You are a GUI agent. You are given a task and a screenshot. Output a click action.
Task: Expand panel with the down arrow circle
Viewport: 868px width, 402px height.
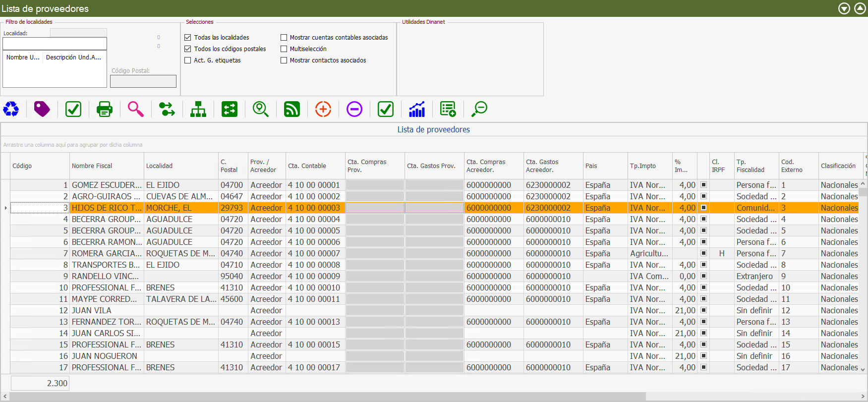(844, 8)
